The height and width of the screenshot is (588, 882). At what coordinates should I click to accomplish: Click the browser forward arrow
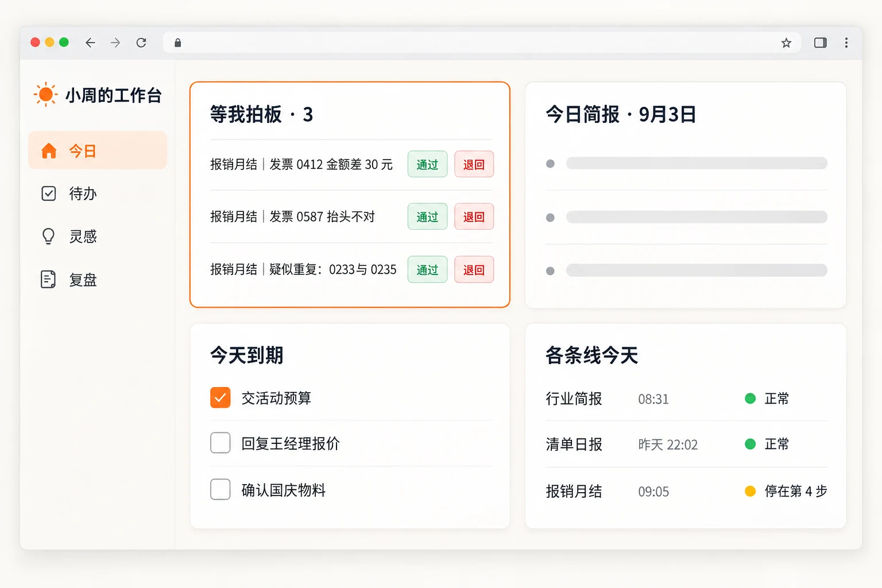coord(115,42)
